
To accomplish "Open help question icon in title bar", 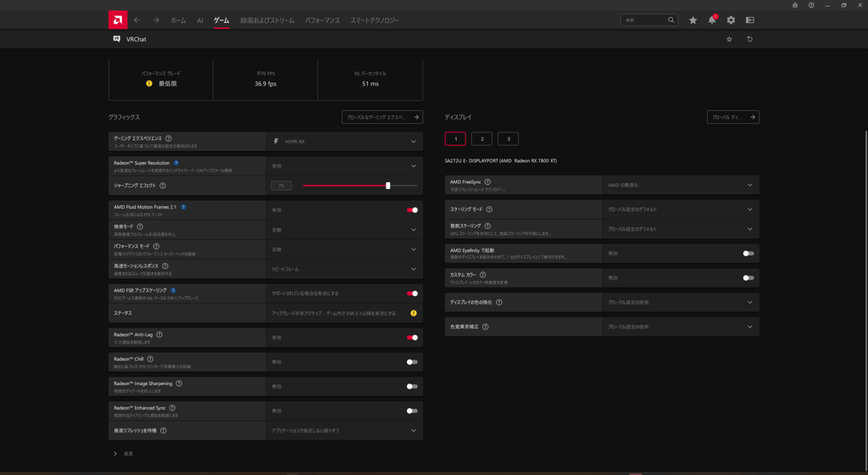I will [x=811, y=5].
